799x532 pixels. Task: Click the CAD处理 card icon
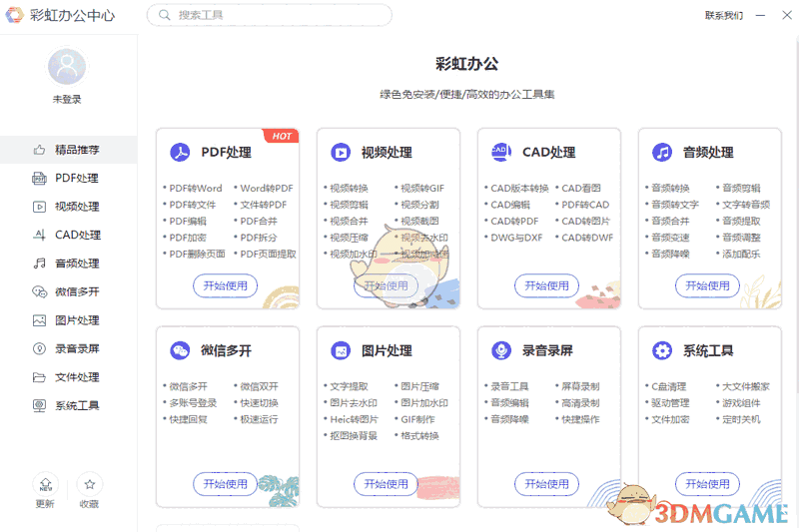tap(501, 152)
